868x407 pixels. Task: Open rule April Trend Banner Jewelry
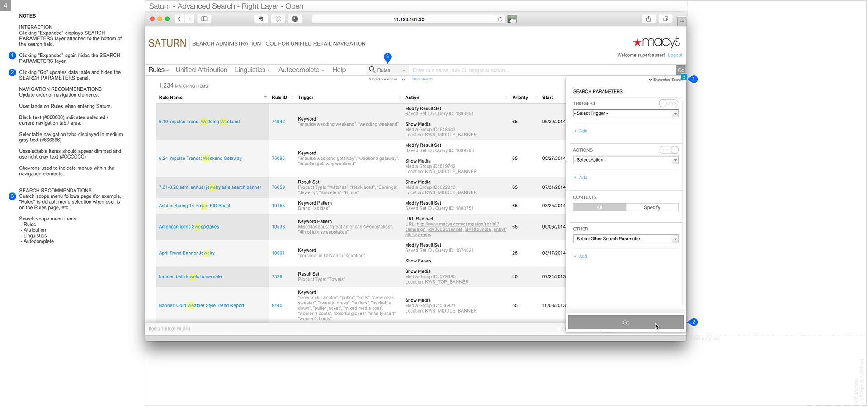click(x=187, y=253)
